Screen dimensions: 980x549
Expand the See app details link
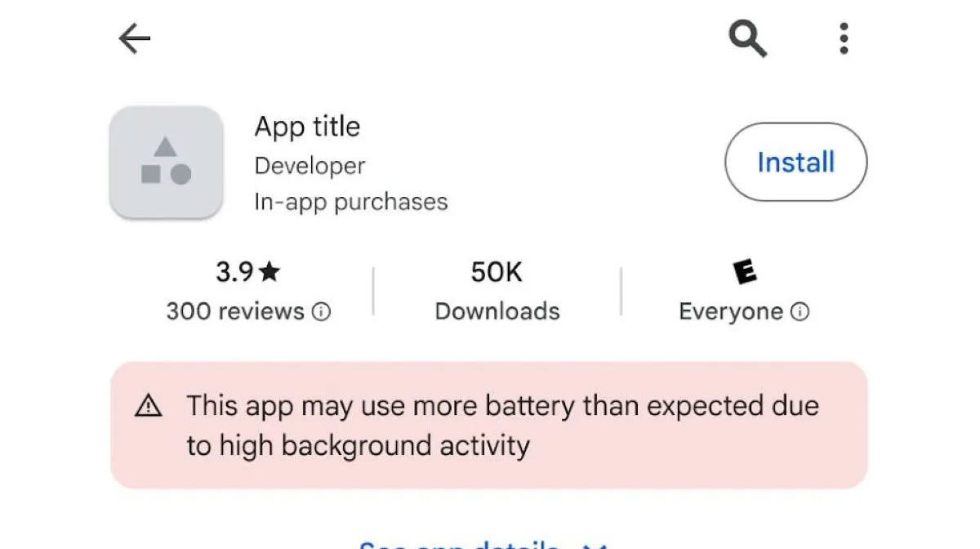pyautogui.click(x=459, y=544)
